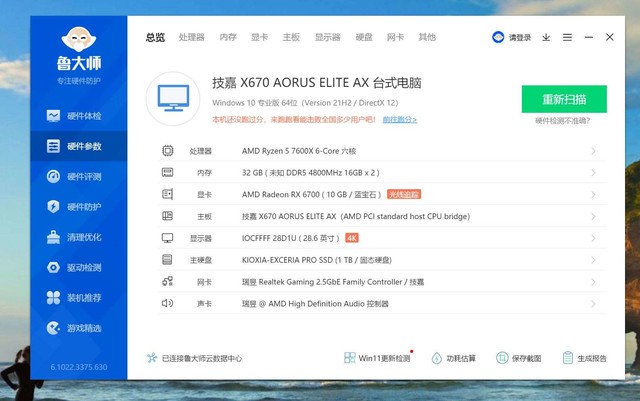Image resolution: width=640 pixels, height=401 pixels.
Task: Click the 光线追踪 ray tracing badge
Action: [404, 194]
